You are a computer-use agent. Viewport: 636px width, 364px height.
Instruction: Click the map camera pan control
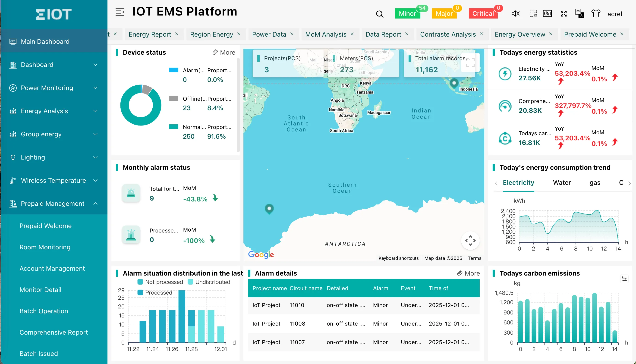[470, 241]
